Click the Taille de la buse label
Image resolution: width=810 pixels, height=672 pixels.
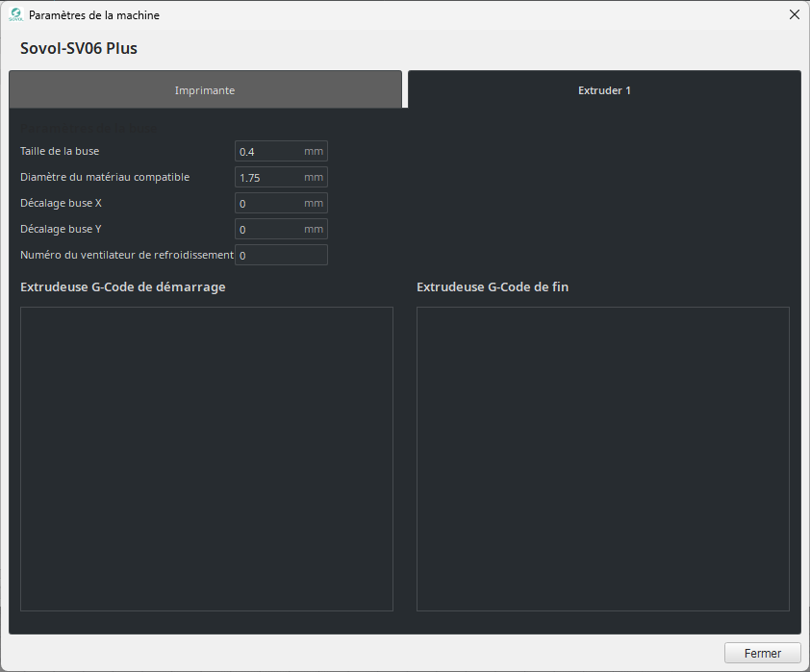click(60, 151)
